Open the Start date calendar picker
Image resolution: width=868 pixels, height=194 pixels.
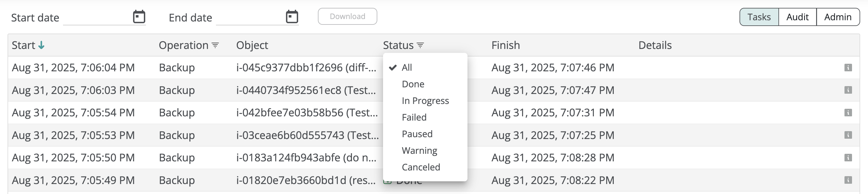click(139, 17)
